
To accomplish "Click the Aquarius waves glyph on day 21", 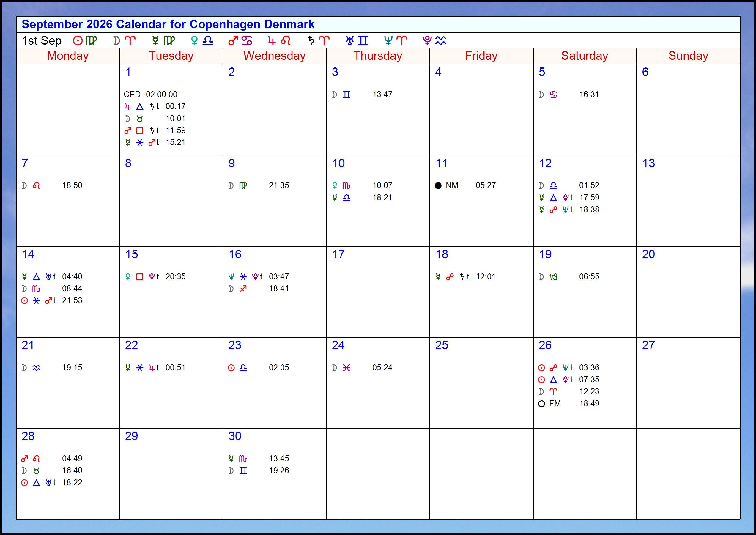I will coord(36,368).
